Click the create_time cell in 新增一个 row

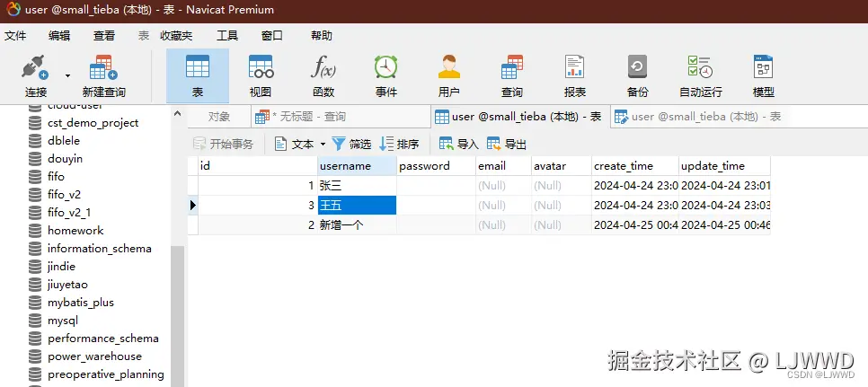[x=635, y=225]
